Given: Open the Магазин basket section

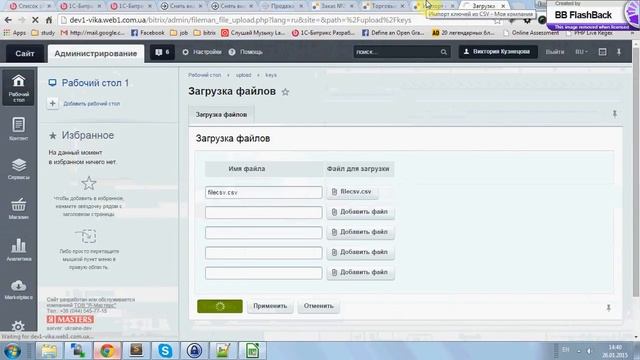Looking at the screenshot, I should (18, 209).
